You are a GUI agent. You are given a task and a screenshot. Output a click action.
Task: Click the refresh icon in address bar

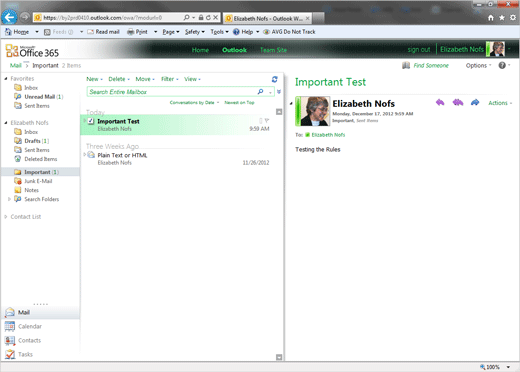pos(208,17)
